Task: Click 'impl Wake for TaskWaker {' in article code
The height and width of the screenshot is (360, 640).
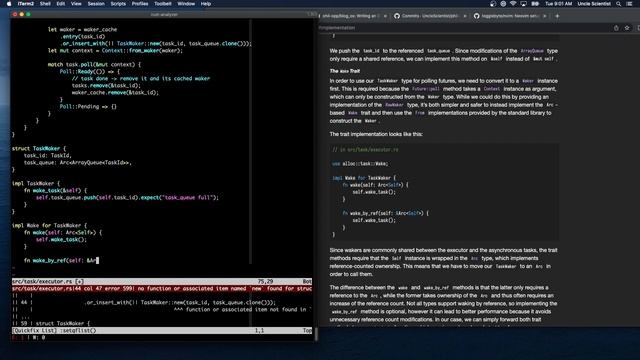Action: click(364, 178)
